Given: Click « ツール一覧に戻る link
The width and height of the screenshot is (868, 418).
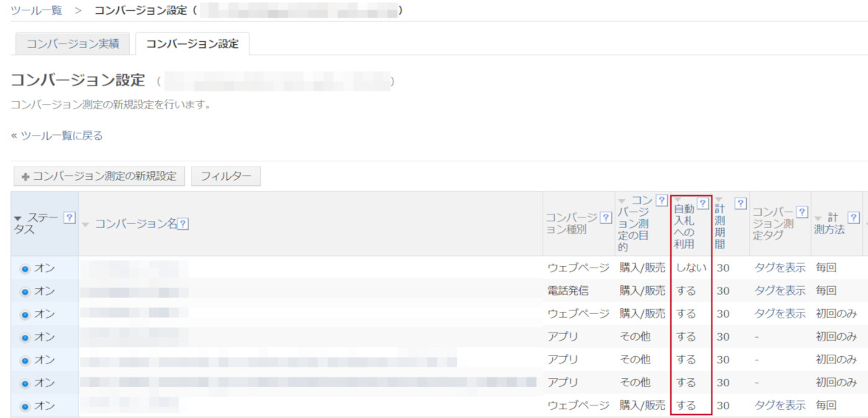Looking at the screenshot, I should [x=57, y=136].
